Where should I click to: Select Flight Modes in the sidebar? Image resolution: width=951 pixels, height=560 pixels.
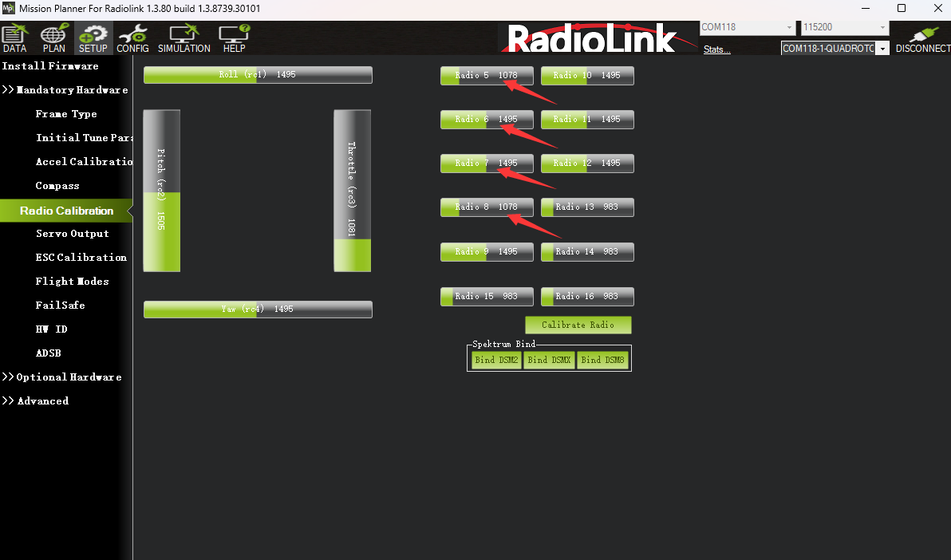coord(72,282)
